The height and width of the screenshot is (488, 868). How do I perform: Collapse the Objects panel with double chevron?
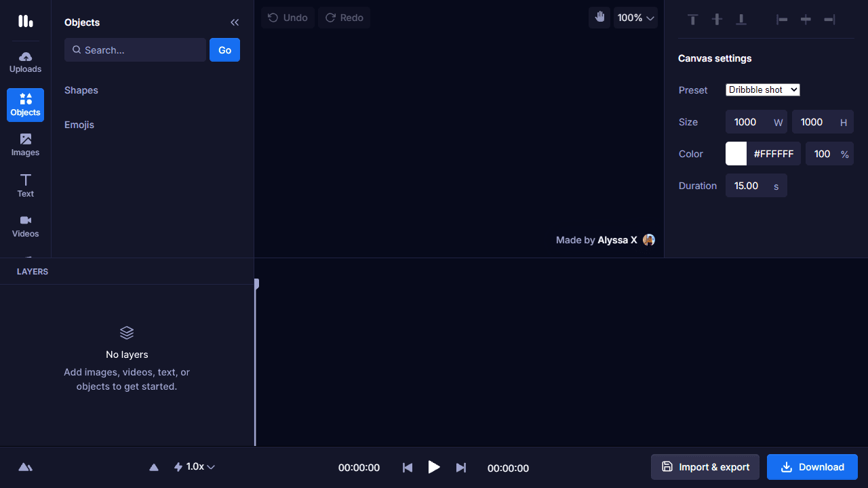click(x=235, y=22)
